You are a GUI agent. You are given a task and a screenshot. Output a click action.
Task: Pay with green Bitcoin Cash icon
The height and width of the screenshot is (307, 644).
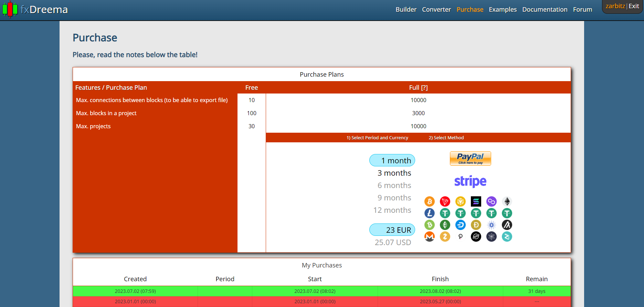pos(430,225)
